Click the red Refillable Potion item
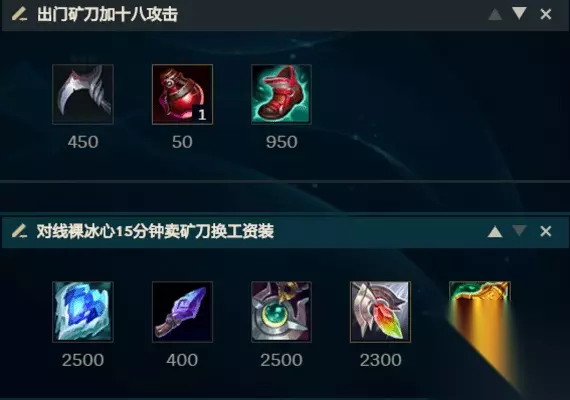The width and height of the screenshot is (570, 400). coord(182,94)
